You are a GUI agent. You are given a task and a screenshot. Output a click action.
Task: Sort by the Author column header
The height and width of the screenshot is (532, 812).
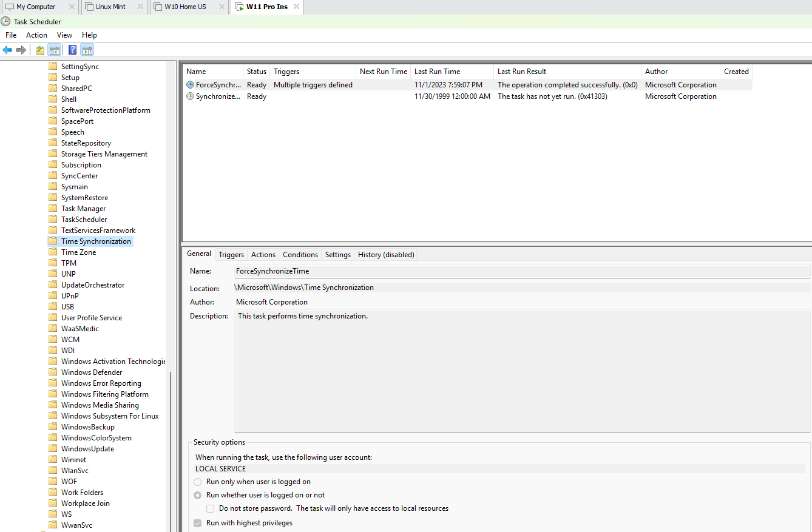[681, 72]
